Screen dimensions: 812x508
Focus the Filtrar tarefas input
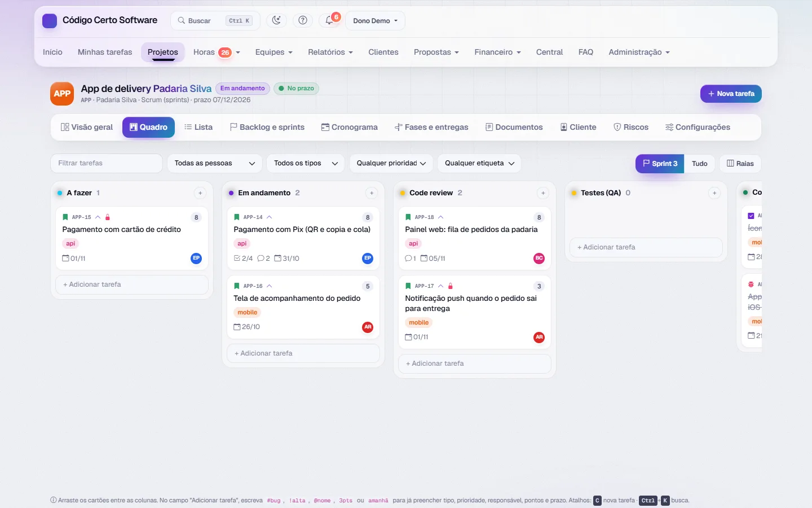107,164
